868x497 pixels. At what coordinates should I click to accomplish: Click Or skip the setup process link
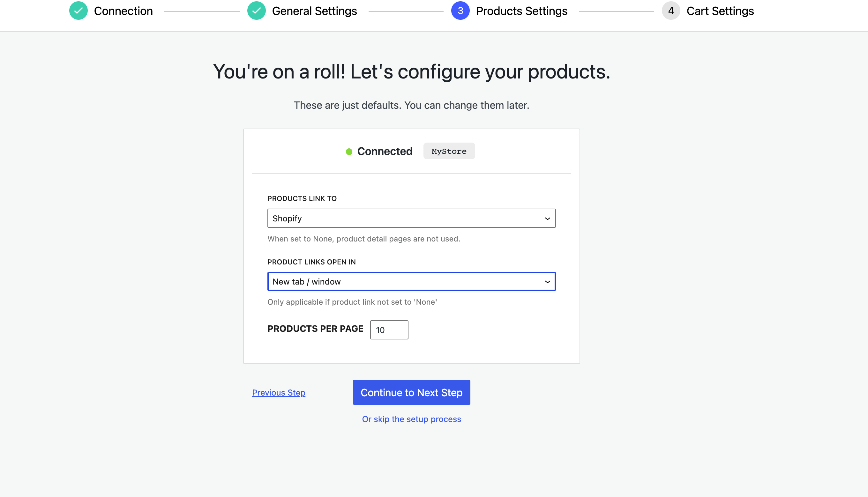tap(411, 419)
